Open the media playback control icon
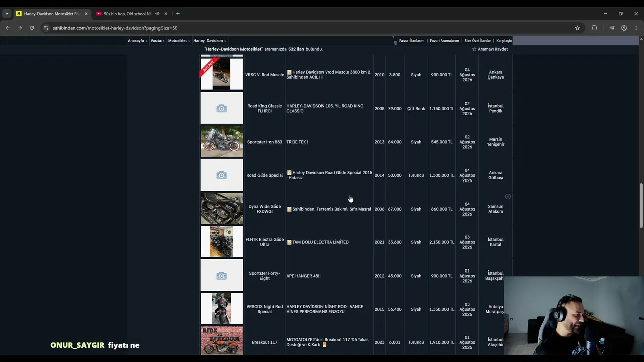The width and height of the screenshot is (644, 362). tap(612, 28)
